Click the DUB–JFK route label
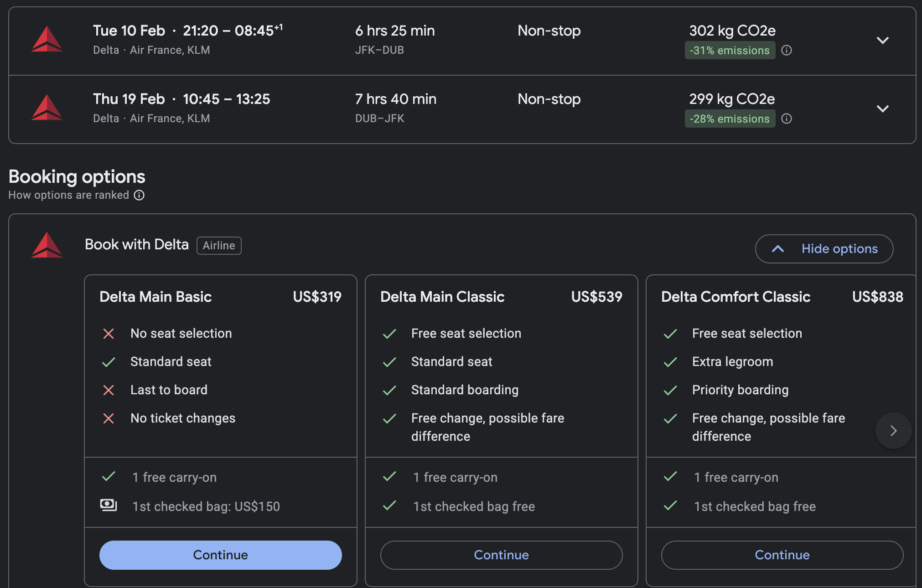 tap(379, 119)
